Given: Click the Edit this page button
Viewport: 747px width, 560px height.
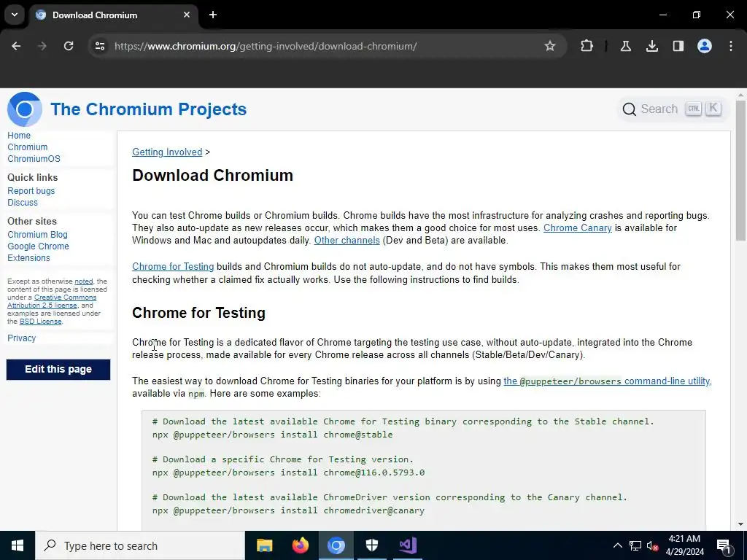Looking at the screenshot, I should pyautogui.click(x=58, y=370).
